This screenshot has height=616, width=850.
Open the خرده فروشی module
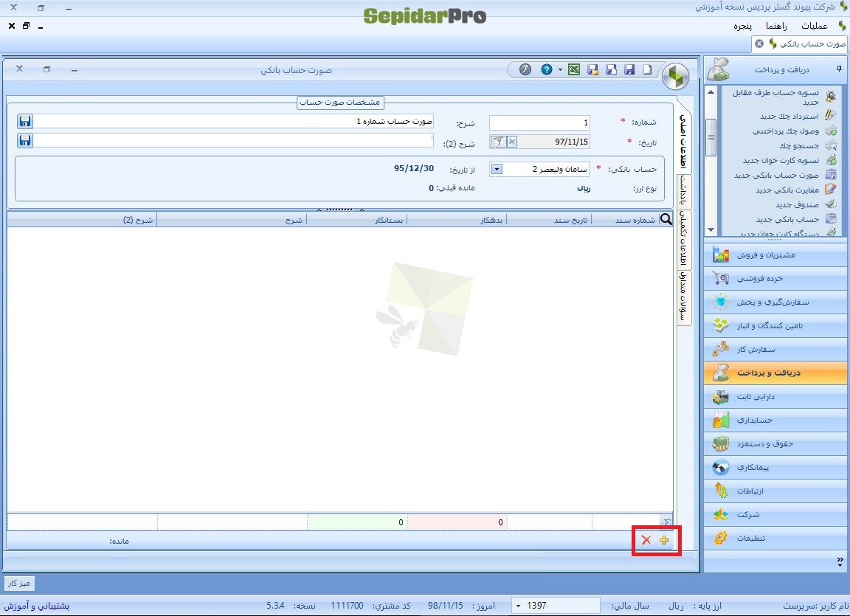pyautogui.click(x=775, y=278)
